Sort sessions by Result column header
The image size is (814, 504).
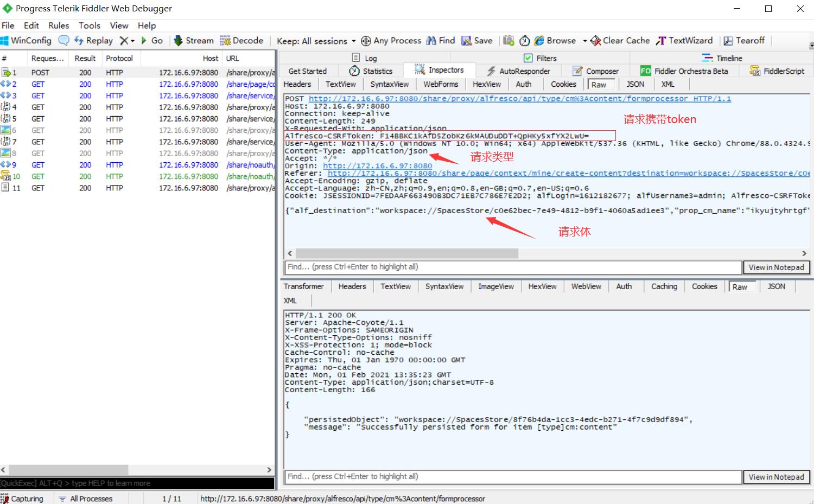tap(85, 58)
